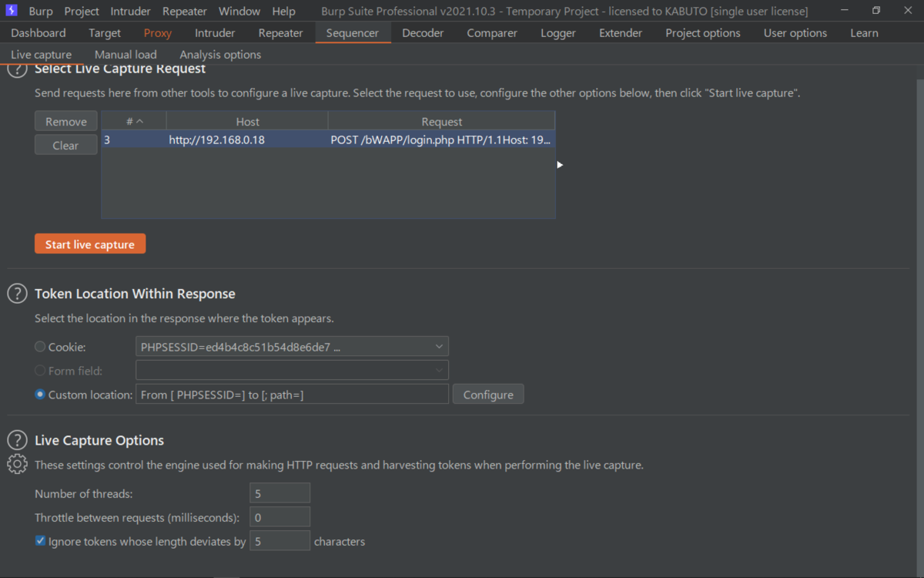Open the Help menu
924x578 pixels.
point(283,12)
